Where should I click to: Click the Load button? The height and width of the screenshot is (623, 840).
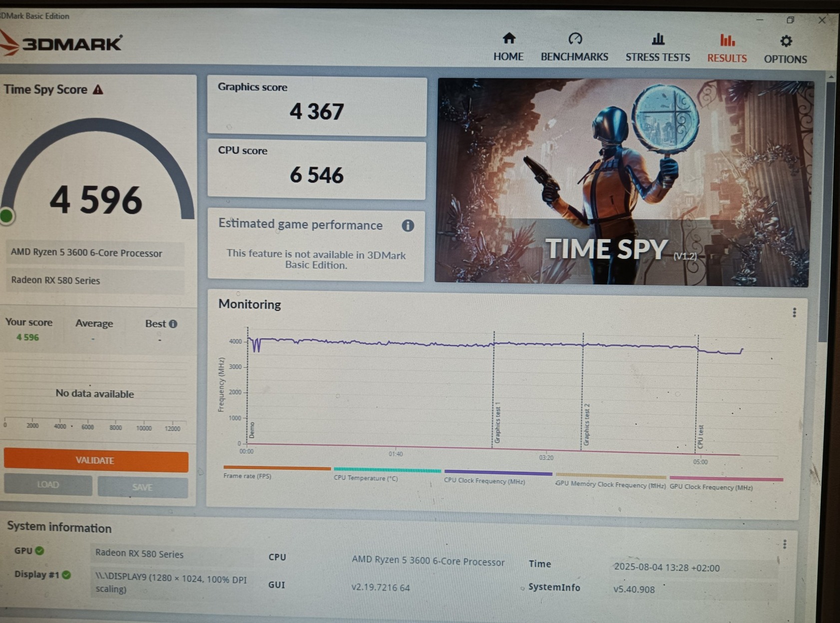(x=48, y=485)
